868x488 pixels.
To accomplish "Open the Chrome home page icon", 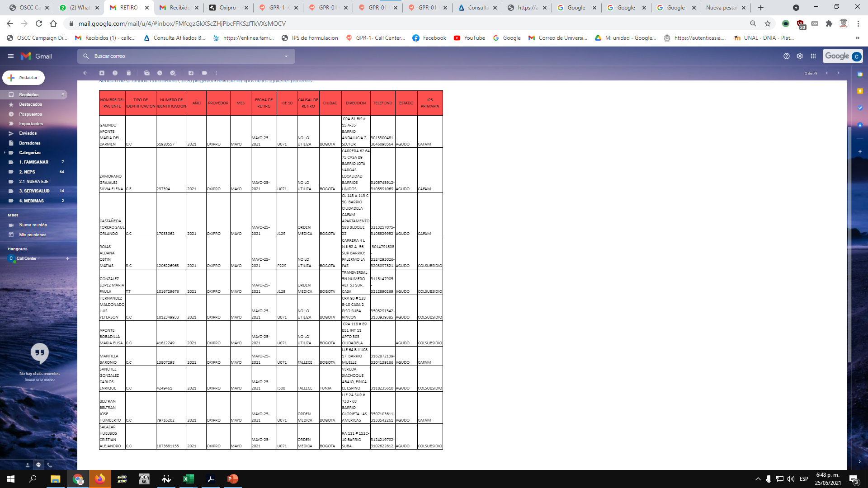I will [x=53, y=23].
